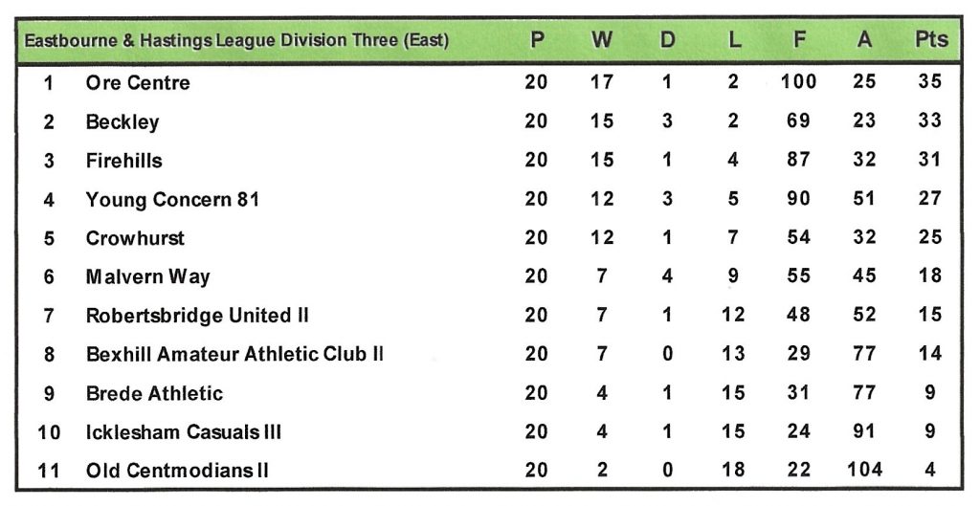This screenshot has width=980, height=506.
Task: Click Robertsbridge United II team name
Action: coord(197,316)
